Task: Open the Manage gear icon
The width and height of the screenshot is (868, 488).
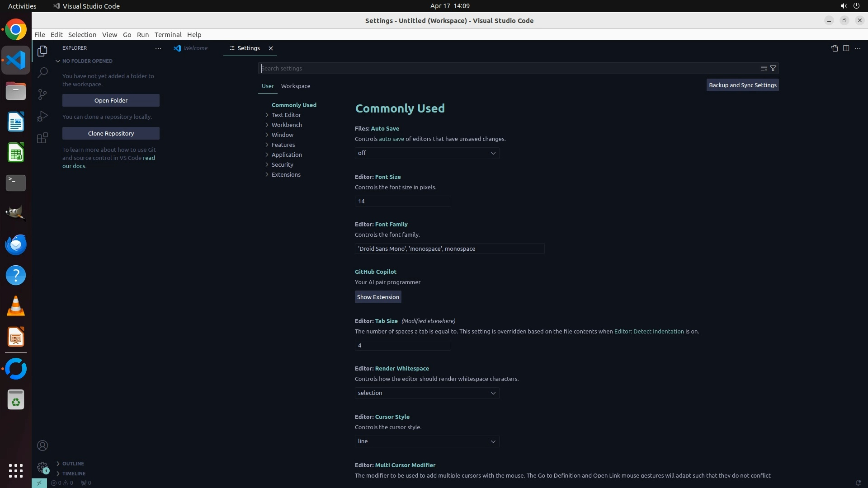Action: 42,467
